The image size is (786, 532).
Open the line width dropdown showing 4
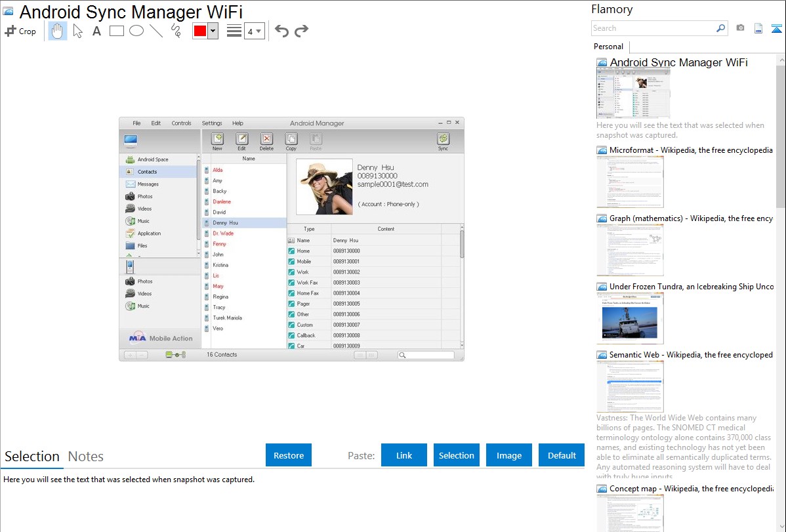[255, 31]
